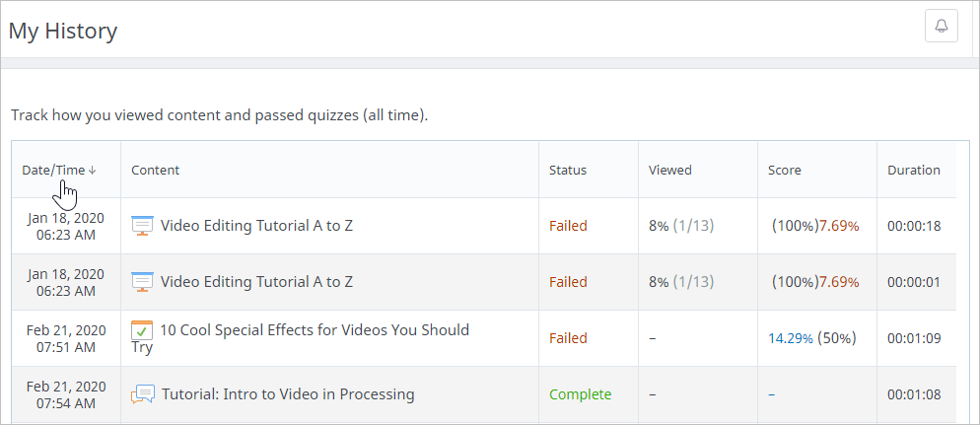Click presentation icon in first Video Editing row
This screenshot has width=980, height=425.
(142, 226)
